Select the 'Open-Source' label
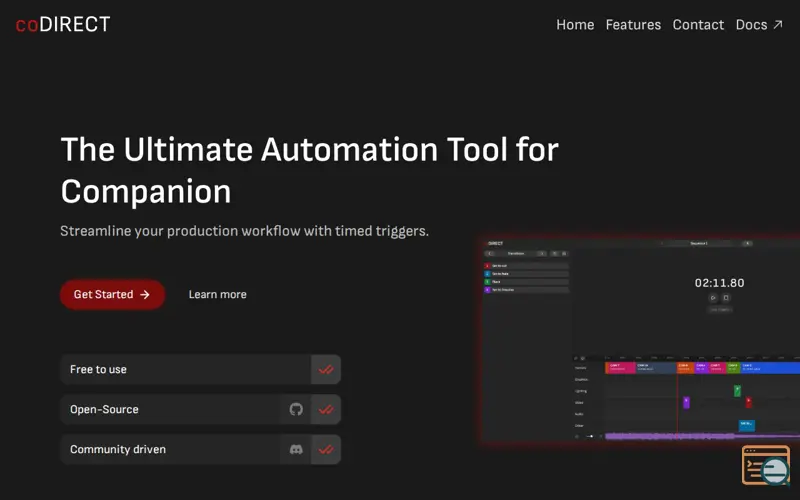800x500 pixels. [x=104, y=409]
